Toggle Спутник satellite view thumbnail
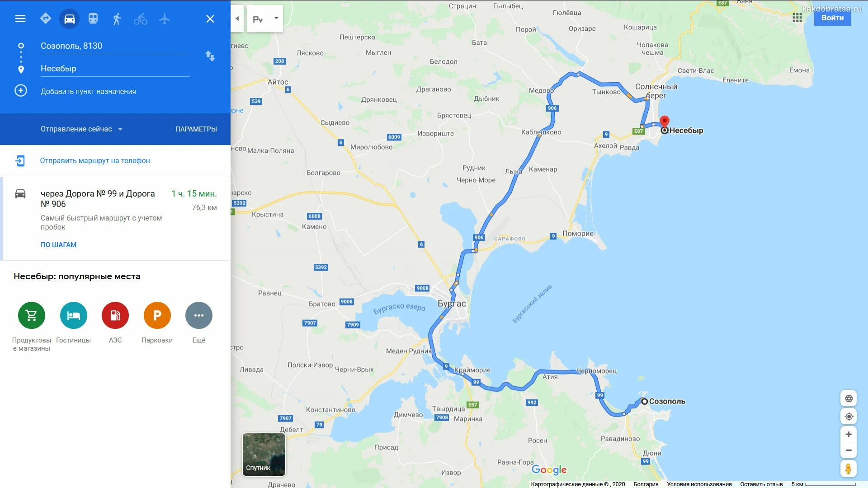868x488 pixels. 264,455
